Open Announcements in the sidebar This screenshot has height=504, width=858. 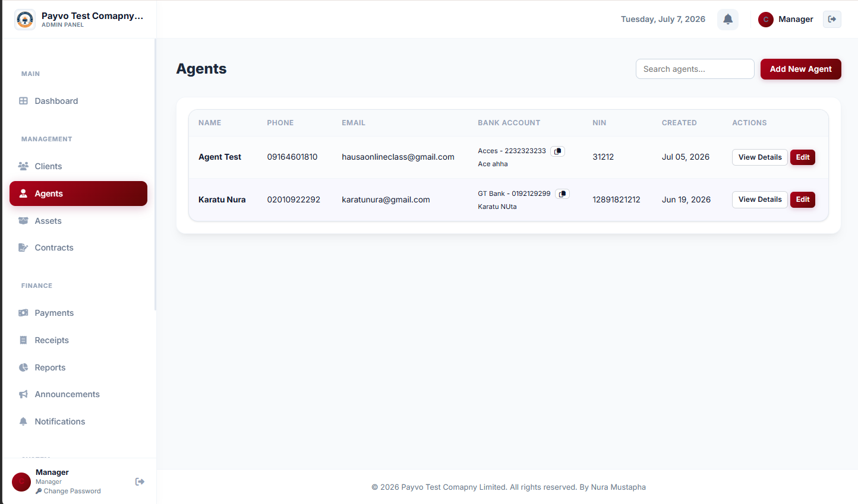(x=78, y=394)
